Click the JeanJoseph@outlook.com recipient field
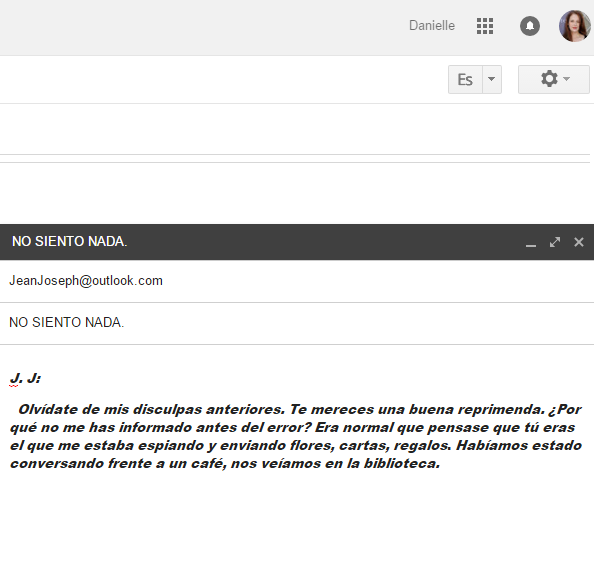 297,281
